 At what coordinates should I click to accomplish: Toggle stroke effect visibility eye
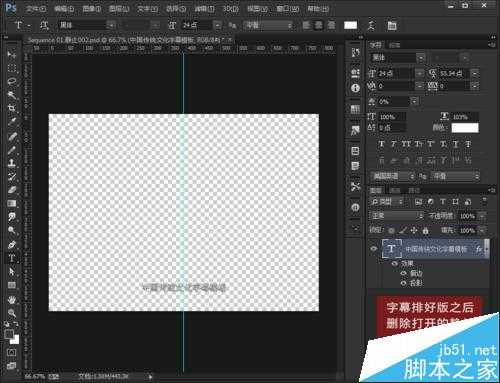[x=404, y=273]
